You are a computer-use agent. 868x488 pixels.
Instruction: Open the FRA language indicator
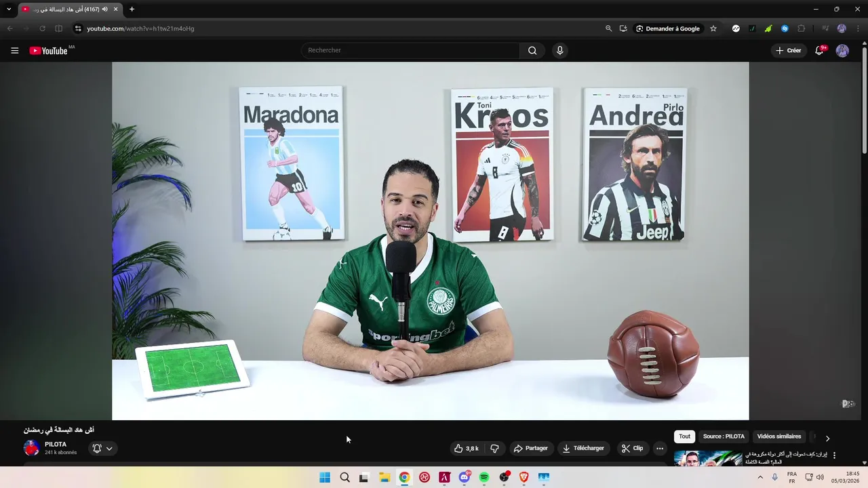pyautogui.click(x=792, y=477)
